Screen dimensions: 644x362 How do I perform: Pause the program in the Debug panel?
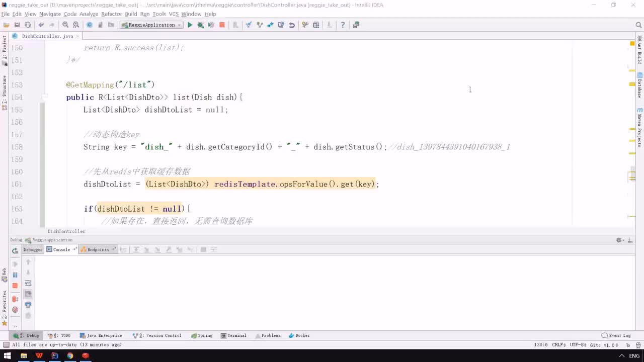[x=15, y=275]
